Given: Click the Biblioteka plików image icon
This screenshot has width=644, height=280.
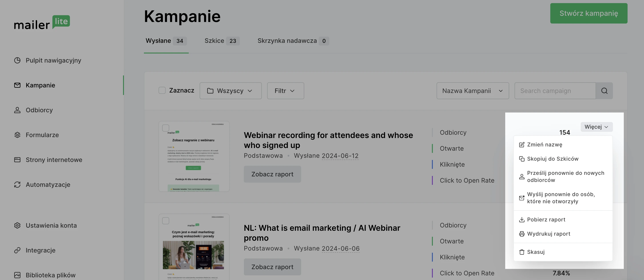Looking at the screenshot, I should (17, 275).
